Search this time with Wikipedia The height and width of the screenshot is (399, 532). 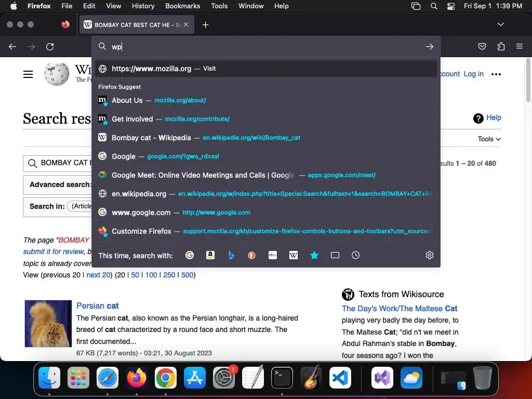coord(294,255)
